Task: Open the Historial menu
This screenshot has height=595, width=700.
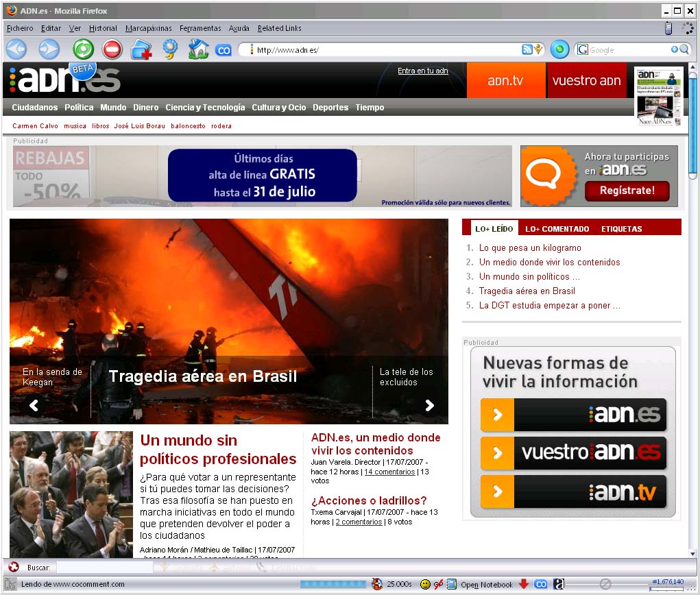Action: point(103,28)
